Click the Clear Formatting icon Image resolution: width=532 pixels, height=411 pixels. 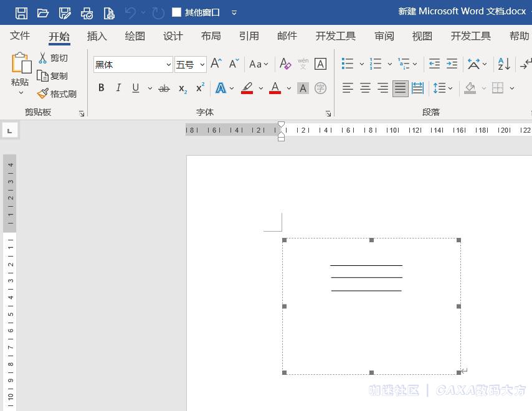coord(285,64)
